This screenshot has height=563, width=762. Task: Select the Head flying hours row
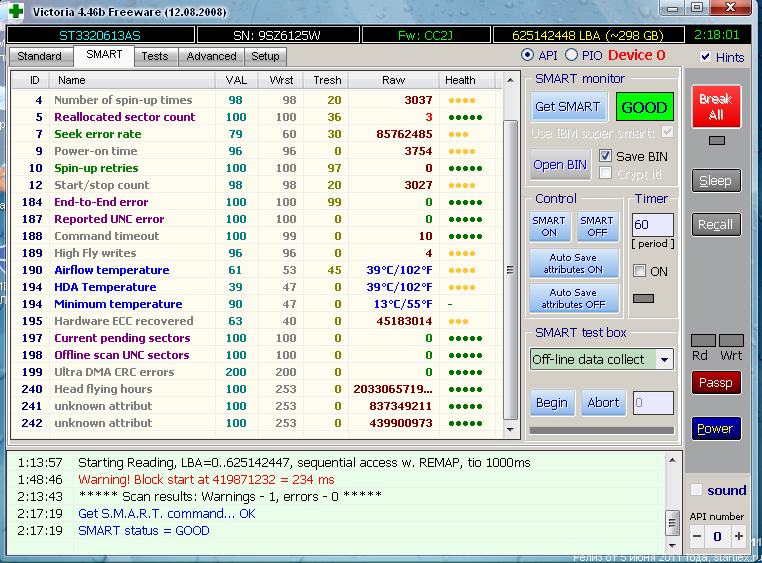coord(257,389)
